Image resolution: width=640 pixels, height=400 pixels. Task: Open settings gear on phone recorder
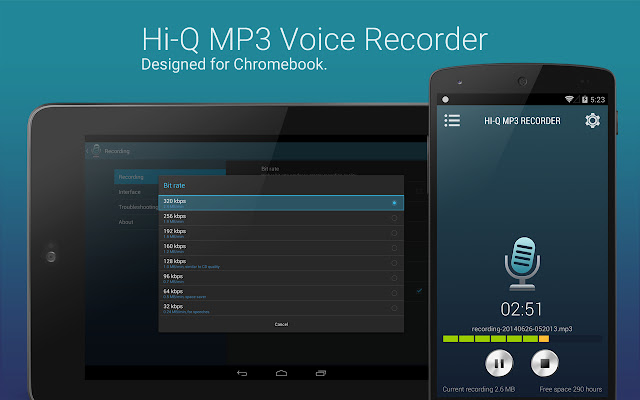tap(592, 120)
